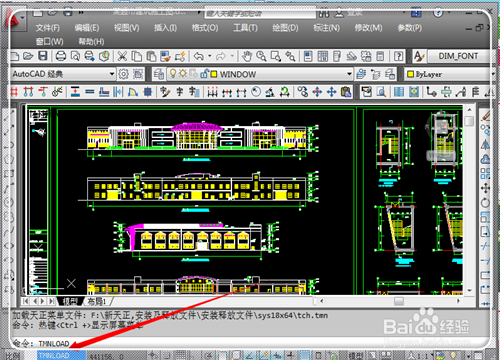Switch to the 布局1 layout tab

pyautogui.click(x=97, y=301)
